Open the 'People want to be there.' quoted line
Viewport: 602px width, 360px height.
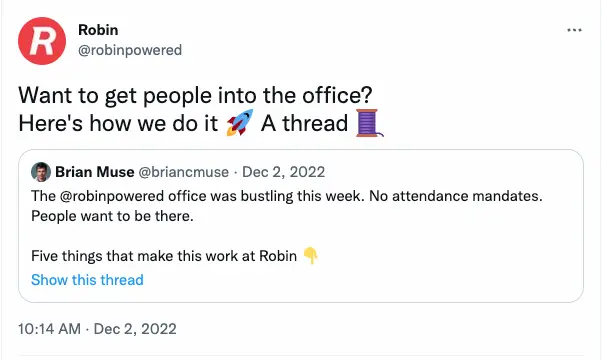click(112, 216)
